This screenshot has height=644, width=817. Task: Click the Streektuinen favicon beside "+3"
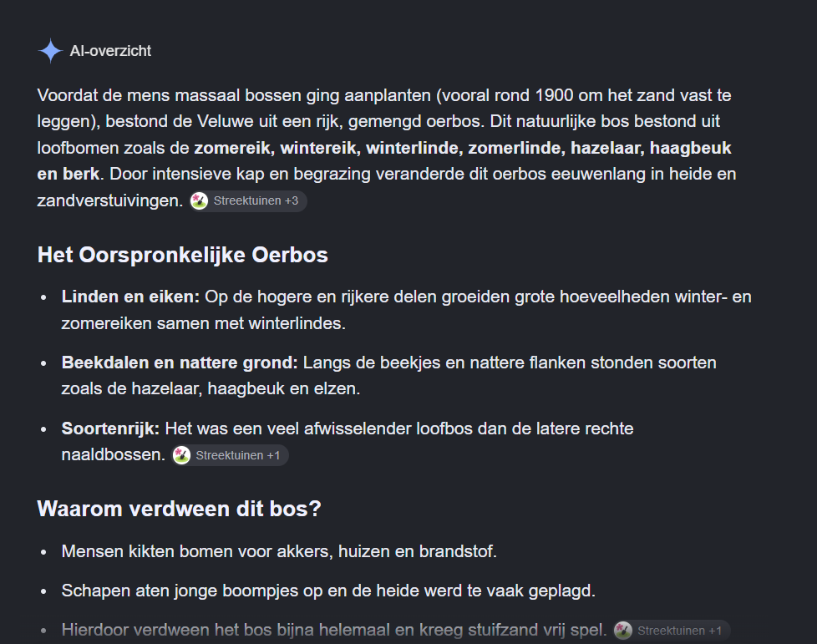199,200
